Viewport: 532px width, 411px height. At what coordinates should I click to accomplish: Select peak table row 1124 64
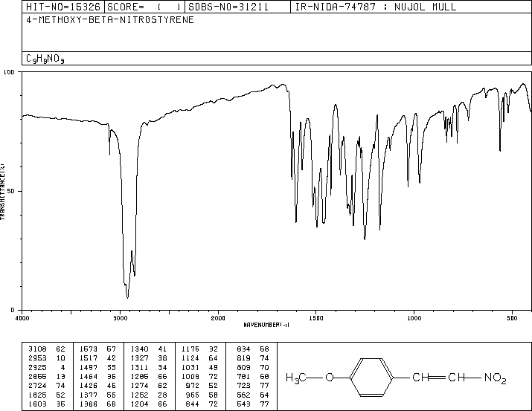200,358
